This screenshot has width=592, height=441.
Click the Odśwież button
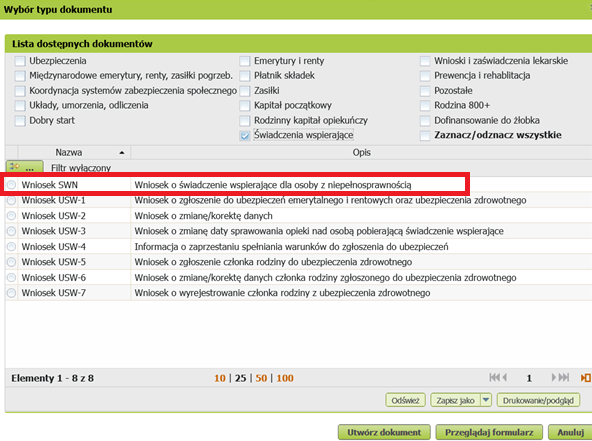405,400
